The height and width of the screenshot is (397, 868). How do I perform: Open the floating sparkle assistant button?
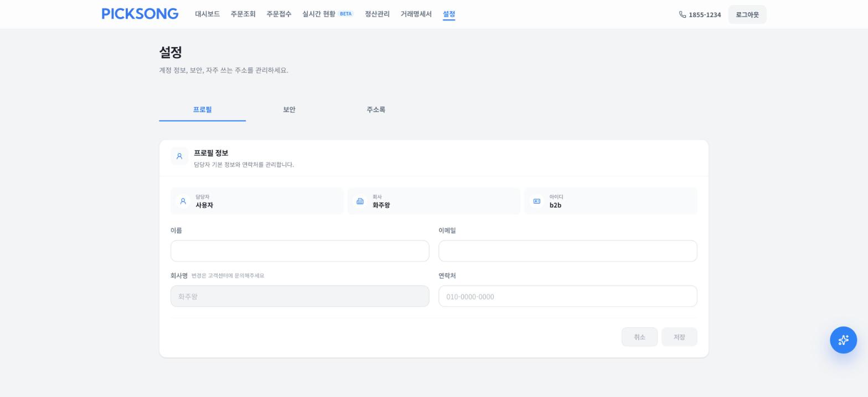tap(843, 340)
